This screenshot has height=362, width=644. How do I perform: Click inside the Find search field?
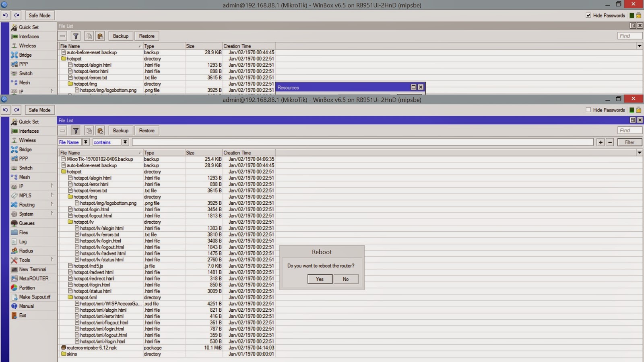click(629, 130)
